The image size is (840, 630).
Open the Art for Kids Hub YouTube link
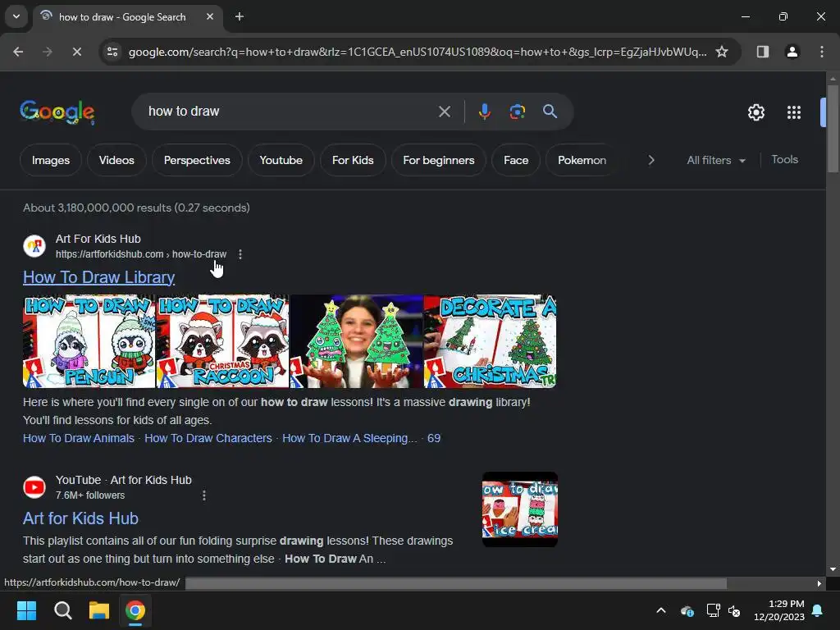pyautogui.click(x=81, y=518)
